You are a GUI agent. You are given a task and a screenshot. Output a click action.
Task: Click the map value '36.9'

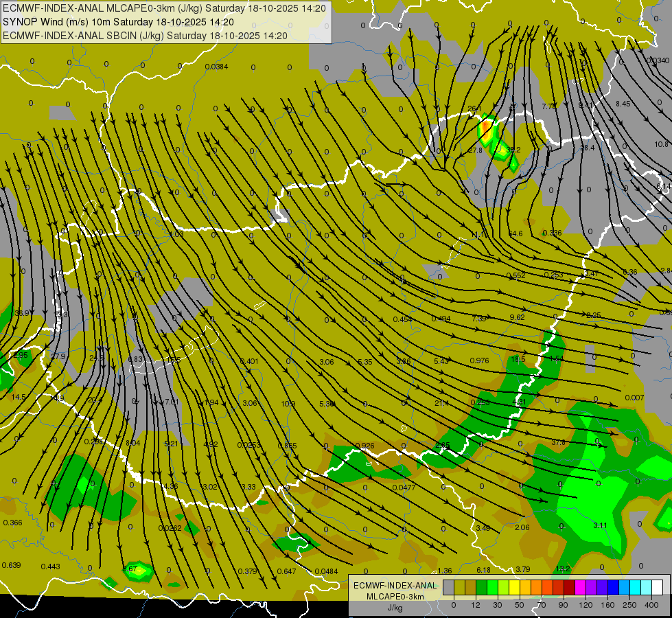[22, 313]
